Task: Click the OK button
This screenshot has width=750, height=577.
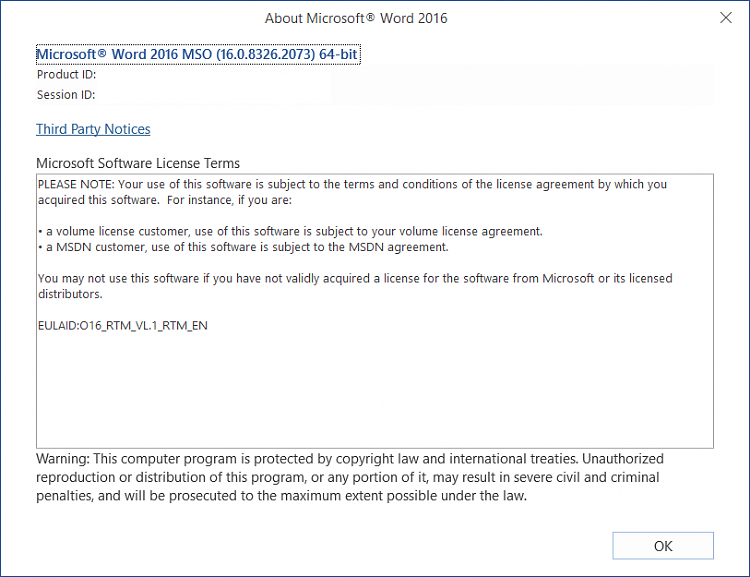Action: [x=662, y=545]
